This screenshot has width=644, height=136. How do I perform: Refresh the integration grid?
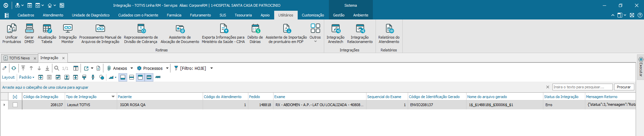point(14,68)
